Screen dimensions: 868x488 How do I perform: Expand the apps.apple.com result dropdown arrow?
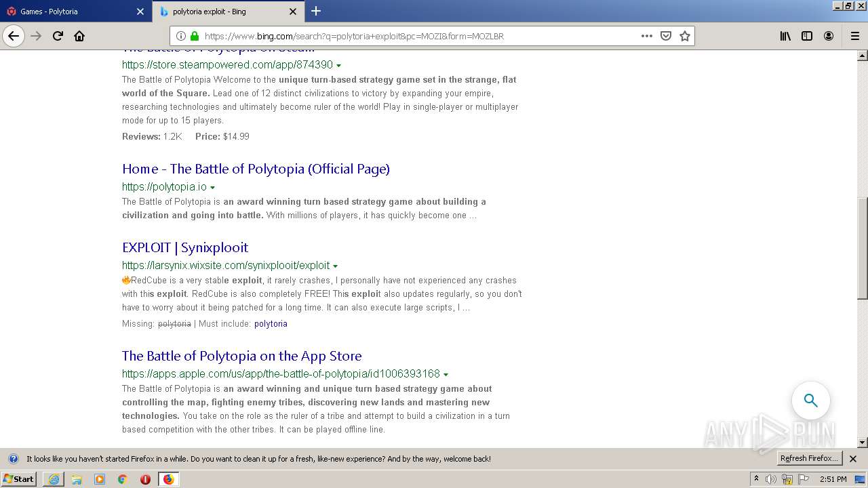tap(446, 375)
